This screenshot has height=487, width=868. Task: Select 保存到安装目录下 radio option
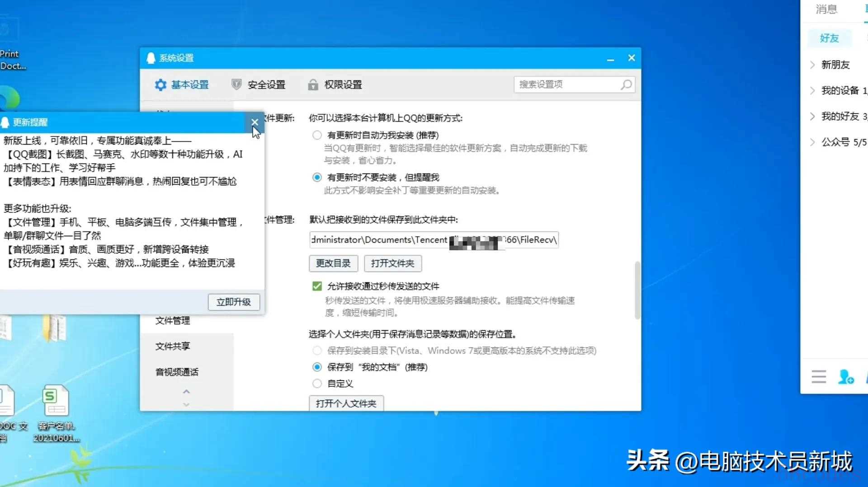(x=317, y=351)
